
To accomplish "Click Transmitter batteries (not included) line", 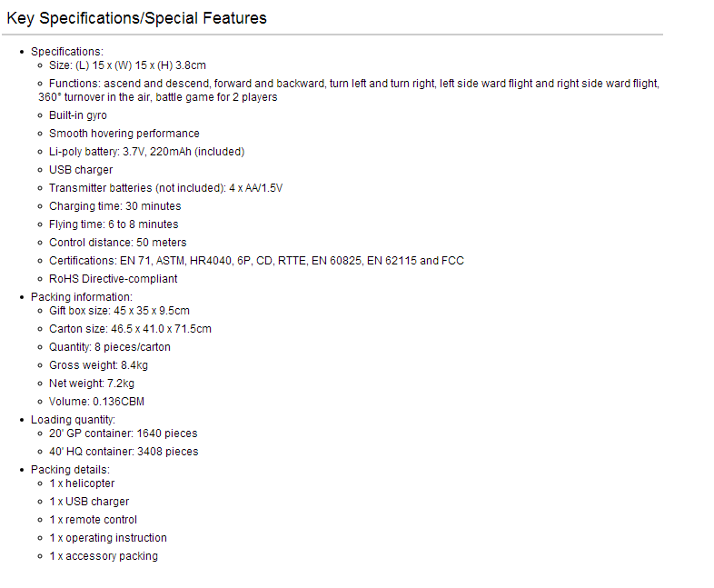I will coord(165,188).
